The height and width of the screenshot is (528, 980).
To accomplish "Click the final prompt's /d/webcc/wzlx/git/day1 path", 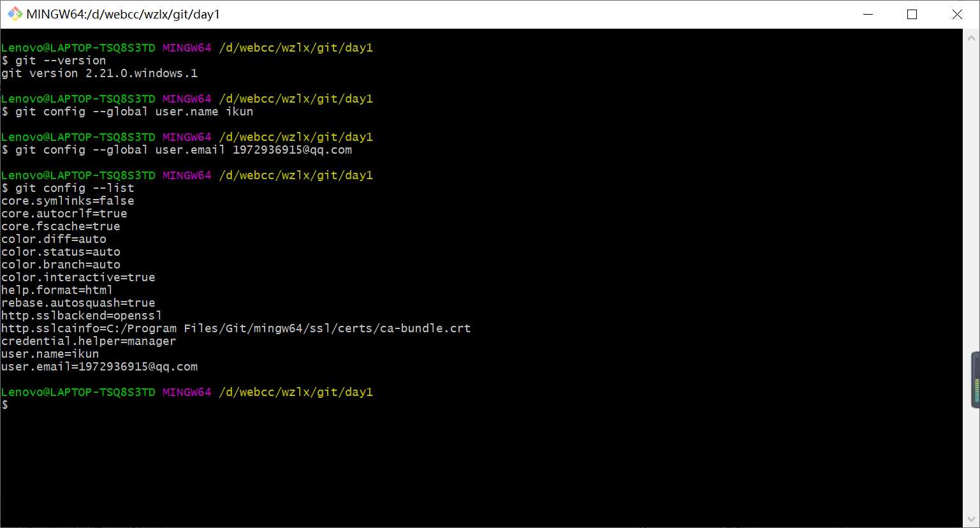I will pyautogui.click(x=296, y=392).
